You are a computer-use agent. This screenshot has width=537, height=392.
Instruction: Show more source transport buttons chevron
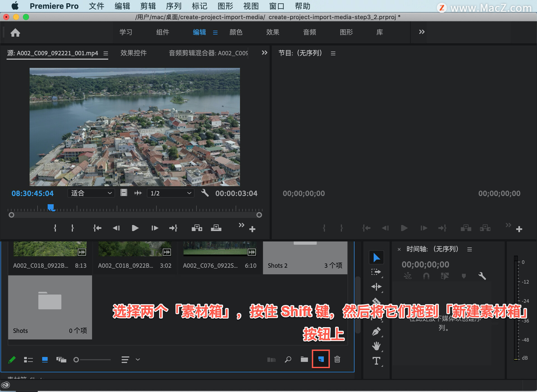pos(241,225)
